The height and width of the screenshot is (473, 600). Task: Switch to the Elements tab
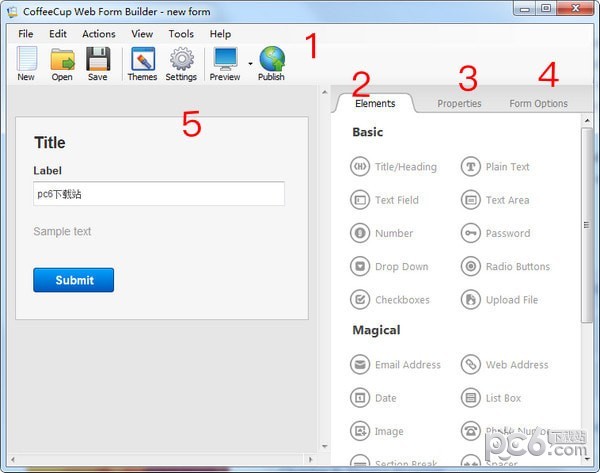click(375, 103)
